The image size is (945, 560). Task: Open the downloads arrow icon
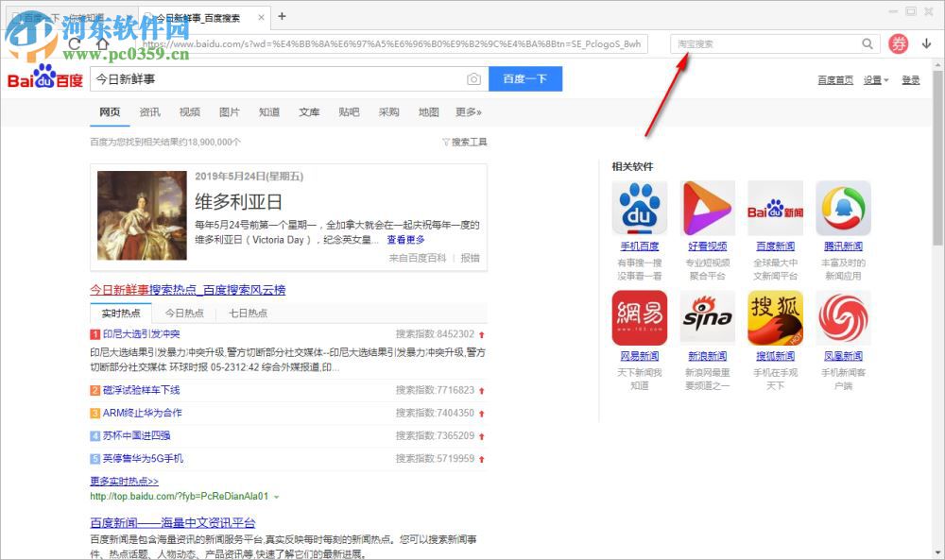click(924, 43)
